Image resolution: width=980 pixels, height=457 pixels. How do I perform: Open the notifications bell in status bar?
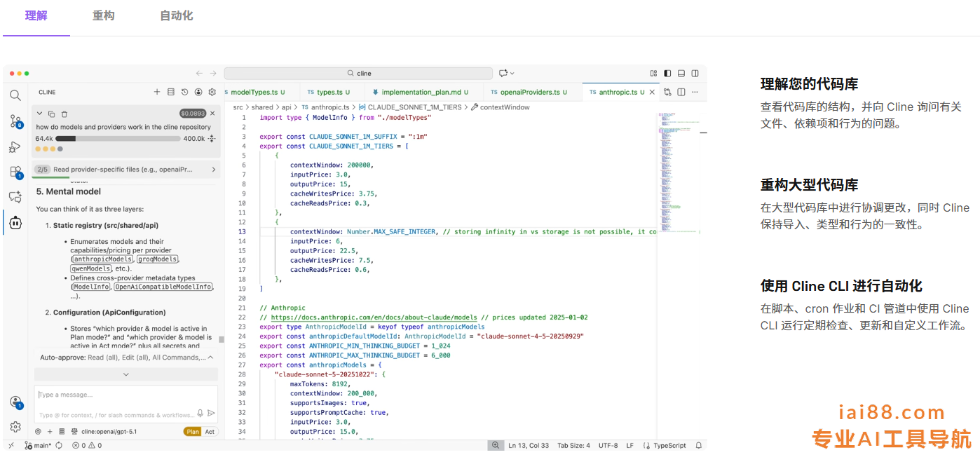[698, 445]
